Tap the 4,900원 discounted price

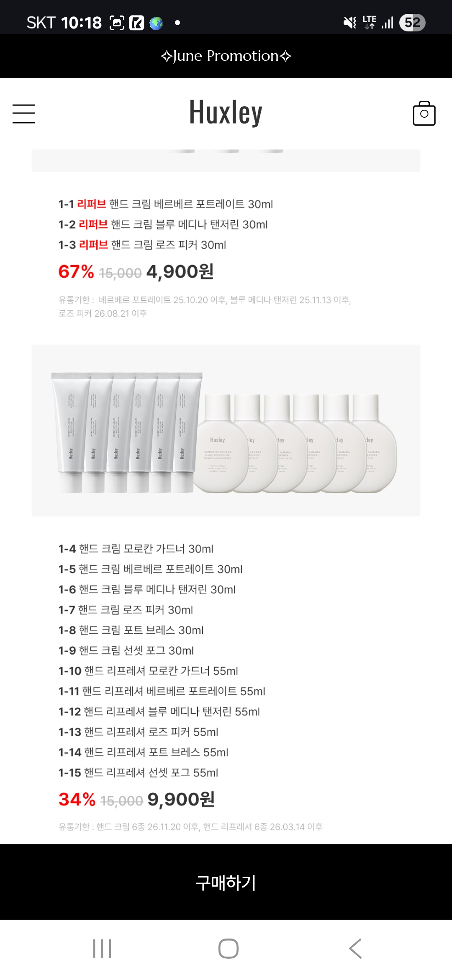click(x=180, y=272)
